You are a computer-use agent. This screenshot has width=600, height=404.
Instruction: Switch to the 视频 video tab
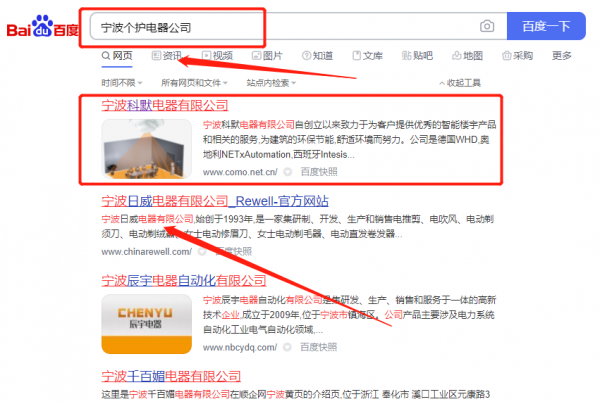coord(217,56)
